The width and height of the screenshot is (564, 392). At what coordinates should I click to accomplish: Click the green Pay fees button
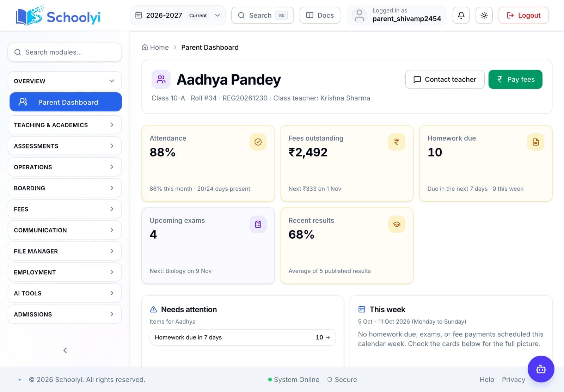[x=515, y=79]
